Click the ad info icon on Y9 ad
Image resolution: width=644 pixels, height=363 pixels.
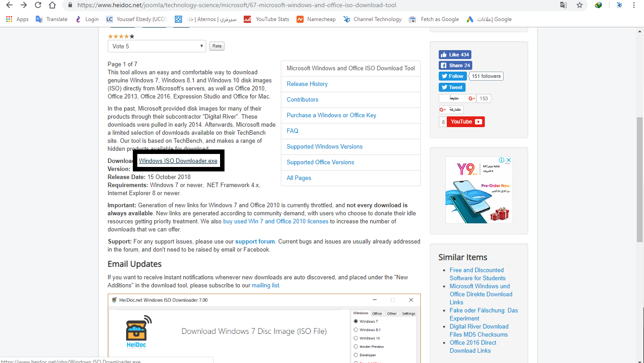click(x=502, y=160)
